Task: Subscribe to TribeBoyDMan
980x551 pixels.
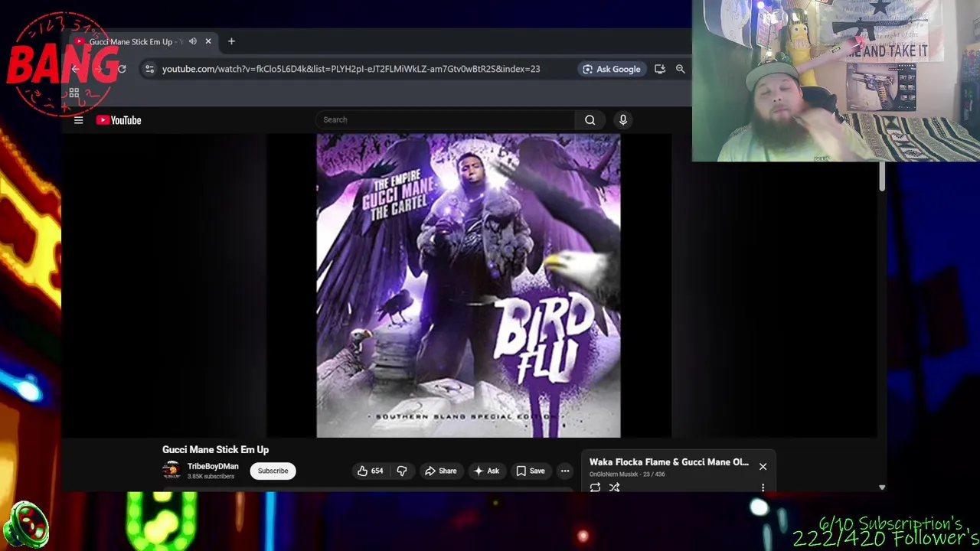Action: [x=273, y=471]
